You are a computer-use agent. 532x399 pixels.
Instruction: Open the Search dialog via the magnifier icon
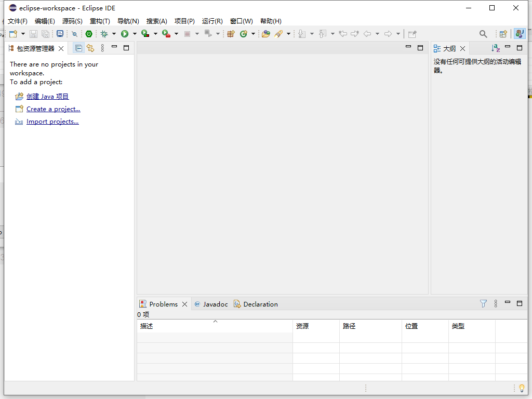click(x=483, y=33)
